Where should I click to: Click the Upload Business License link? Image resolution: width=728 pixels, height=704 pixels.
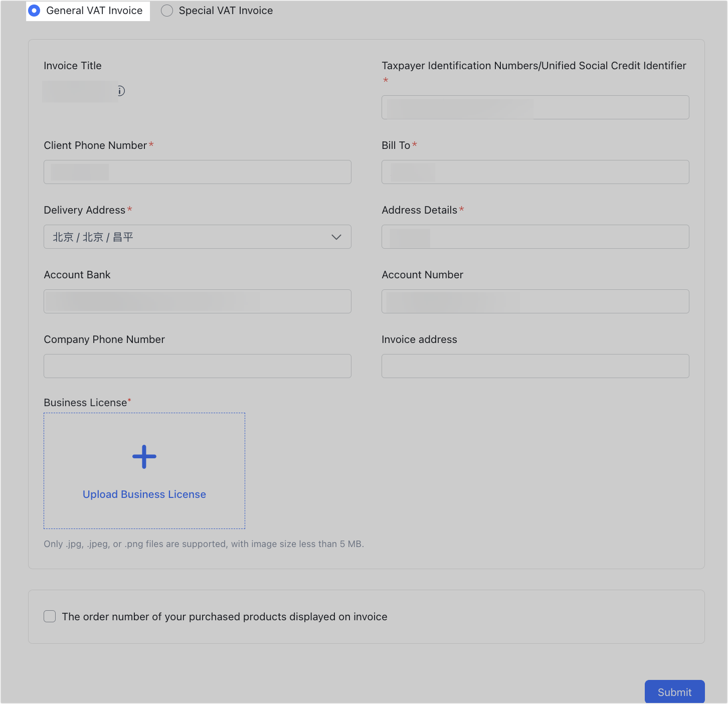144,494
